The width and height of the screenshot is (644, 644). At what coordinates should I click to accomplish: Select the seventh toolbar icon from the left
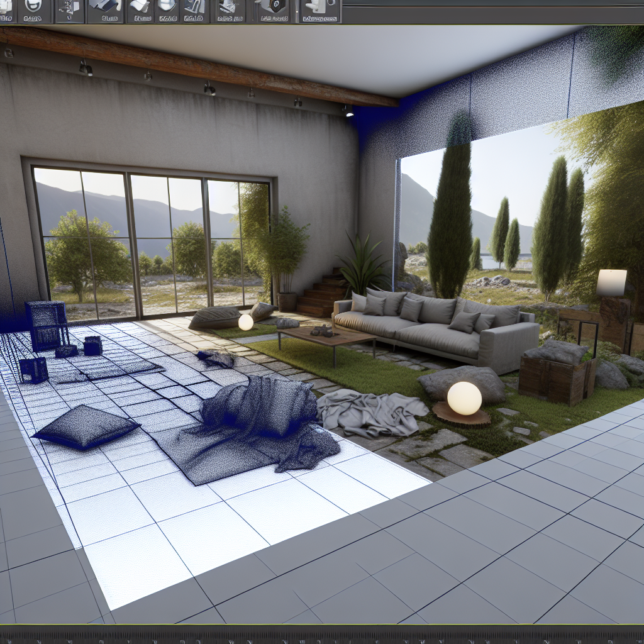[x=196, y=9]
